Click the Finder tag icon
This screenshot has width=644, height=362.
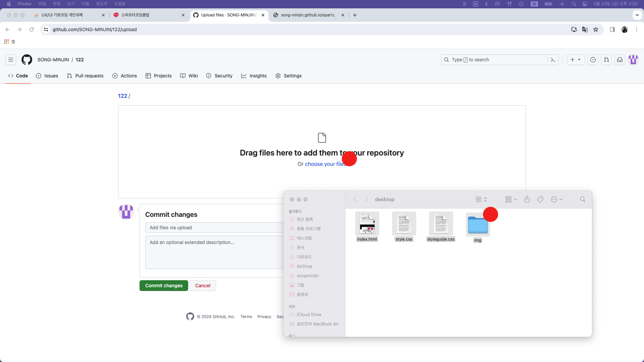[x=540, y=199]
